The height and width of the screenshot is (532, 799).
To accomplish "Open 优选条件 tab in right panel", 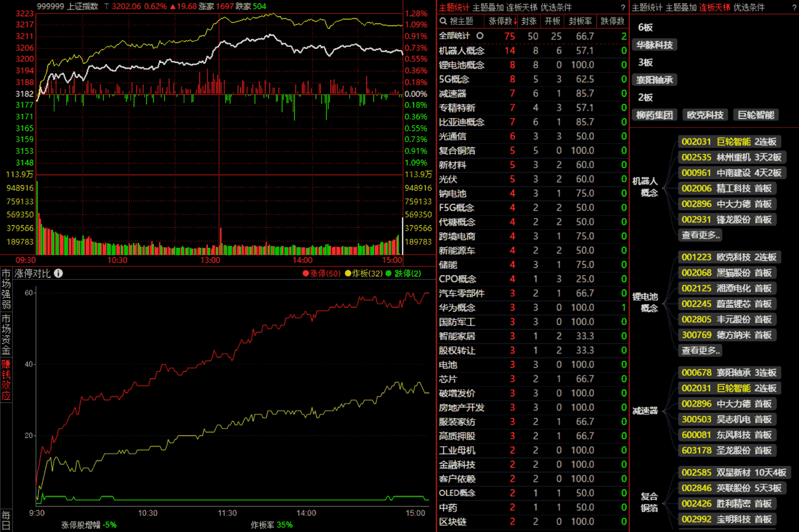I will click(x=749, y=7).
